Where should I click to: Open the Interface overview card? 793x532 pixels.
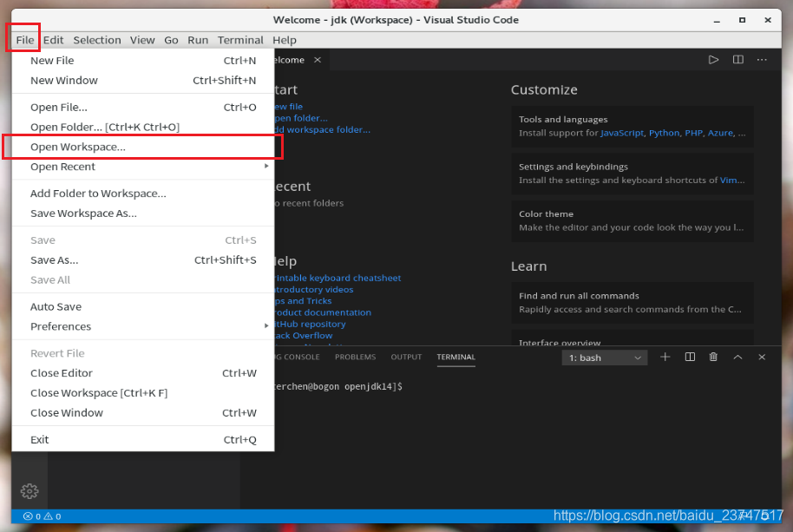click(632, 338)
